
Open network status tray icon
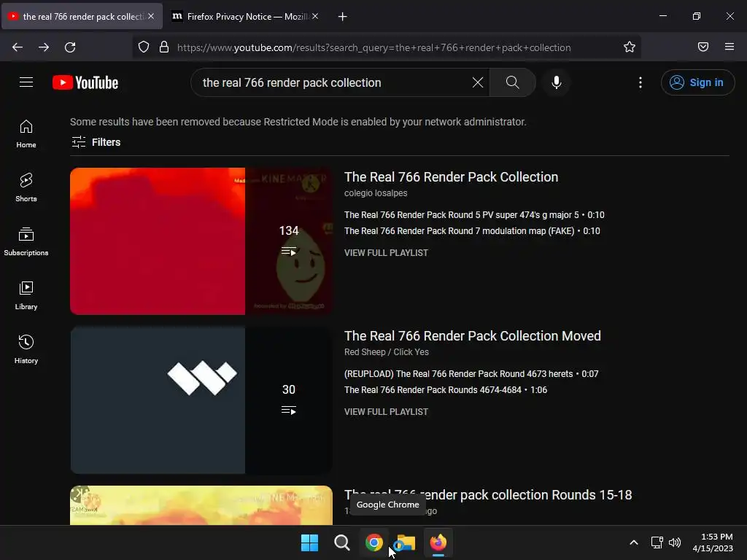click(657, 542)
